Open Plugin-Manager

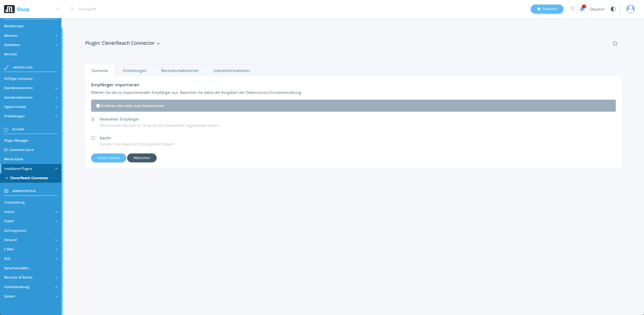pyautogui.click(x=16, y=140)
